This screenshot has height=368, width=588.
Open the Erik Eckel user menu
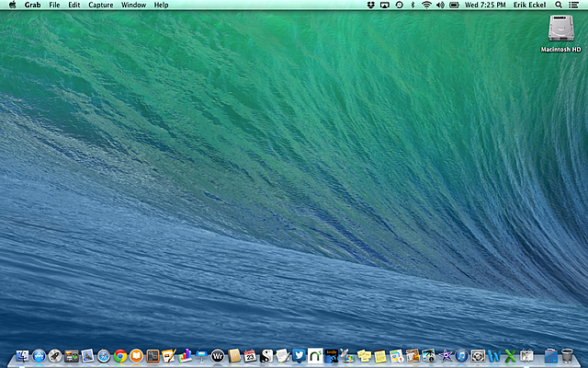tap(529, 5)
